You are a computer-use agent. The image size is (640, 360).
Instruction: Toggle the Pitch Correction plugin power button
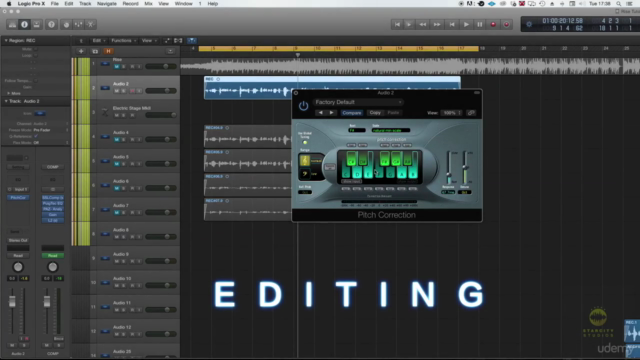pyautogui.click(x=303, y=106)
